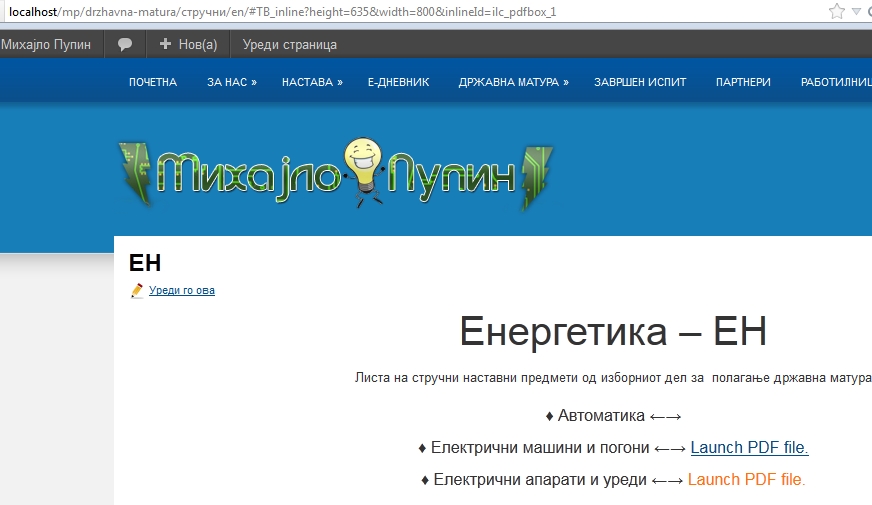Click the pencil icon beside Уреди го ова
Viewport: 872px width, 505px height.
(137, 291)
